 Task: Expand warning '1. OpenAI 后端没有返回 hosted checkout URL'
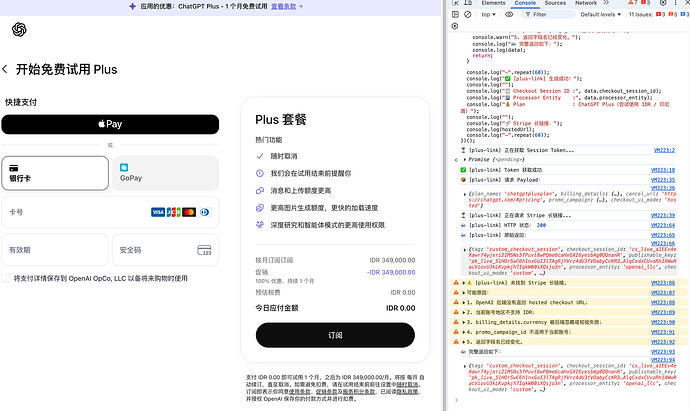464,302
